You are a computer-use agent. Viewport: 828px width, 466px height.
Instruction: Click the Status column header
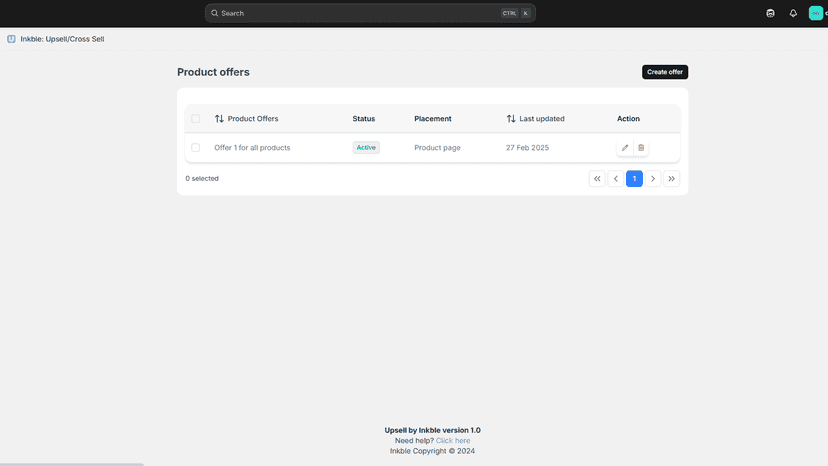(x=363, y=119)
